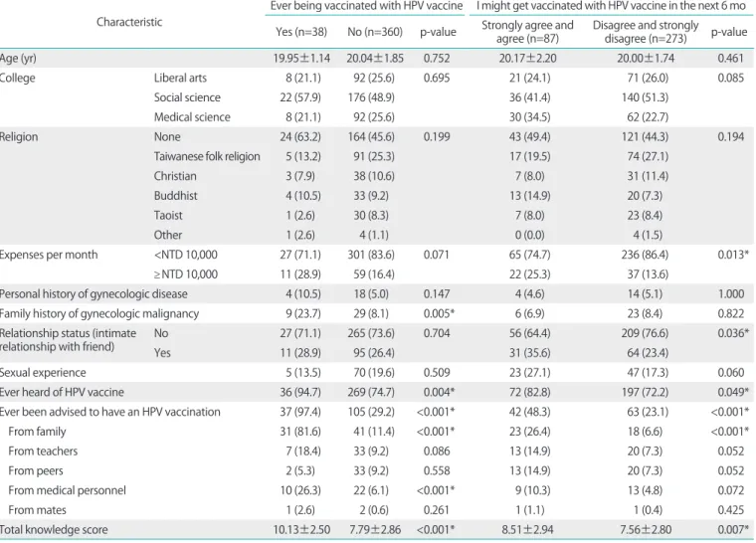Image resolution: width=756 pixels, height=543 pixels.
Task: Click the 'Christian' label
Action: tap(175, 176)
